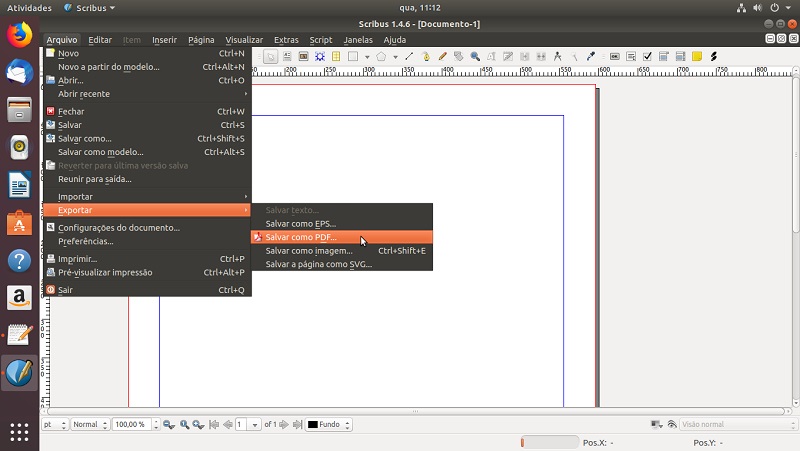
Task: Select the Text Frame tool
Action: coord(287,57)
